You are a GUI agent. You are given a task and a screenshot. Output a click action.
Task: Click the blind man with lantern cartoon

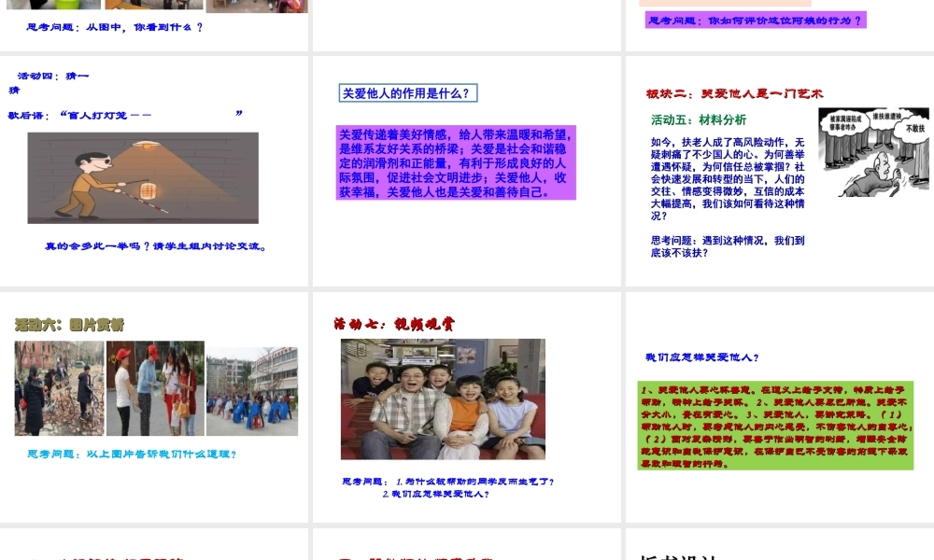click(x=143, y=178)
